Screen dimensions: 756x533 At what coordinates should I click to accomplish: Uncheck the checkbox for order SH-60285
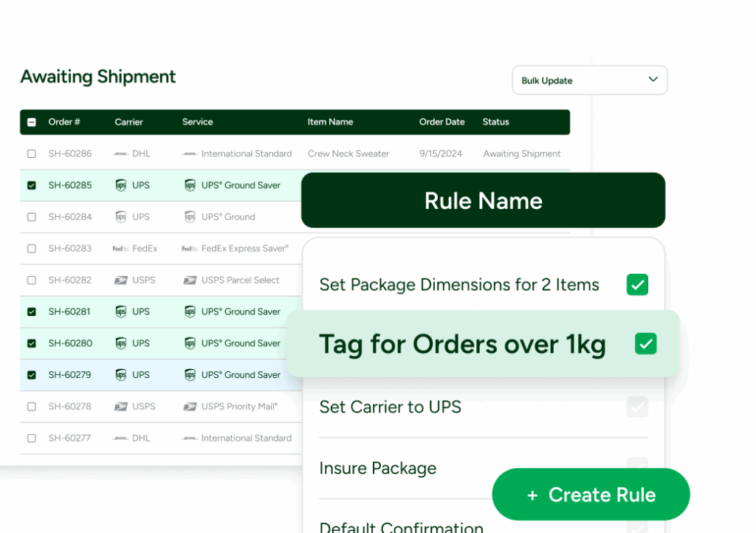31,185
